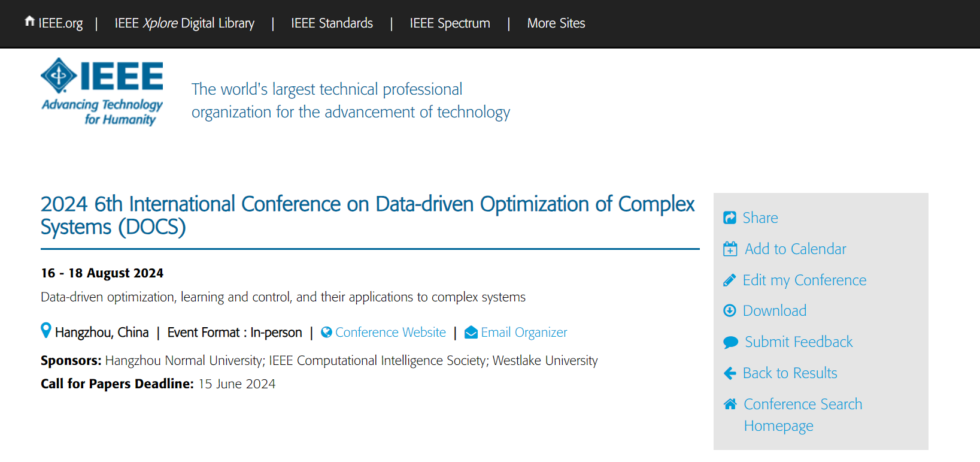Click the house icon for Conference Search
This screenshot has width=980, height=462.
[x=730, y=404]
